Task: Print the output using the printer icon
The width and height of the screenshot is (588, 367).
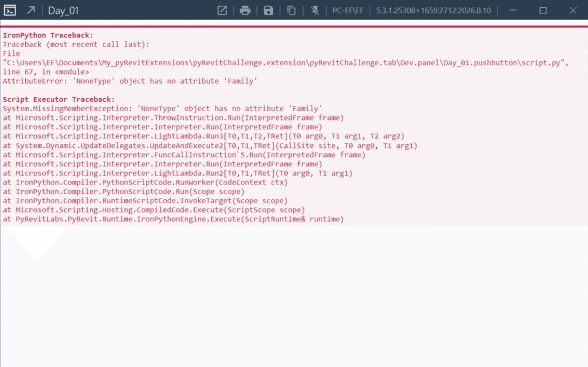Action: pyautogui.click(x=245, y=10)
